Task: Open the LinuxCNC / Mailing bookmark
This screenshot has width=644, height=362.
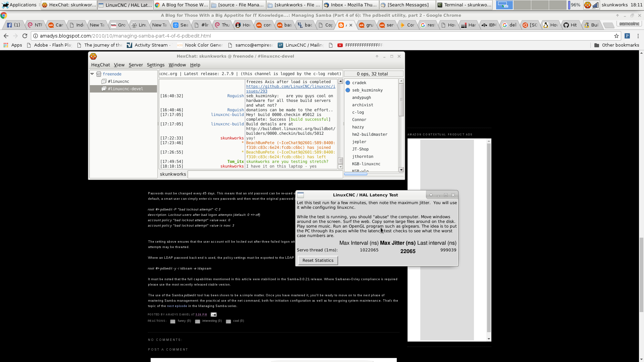Action: click(301, 45)
